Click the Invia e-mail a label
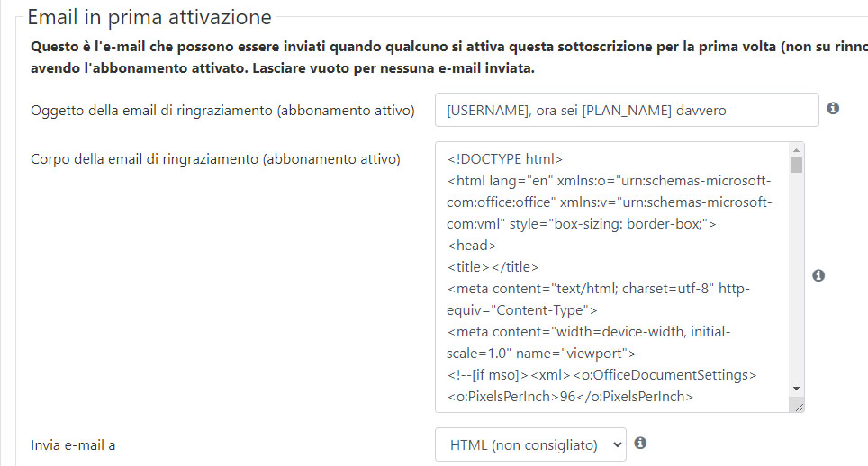 tap(73, 445)
